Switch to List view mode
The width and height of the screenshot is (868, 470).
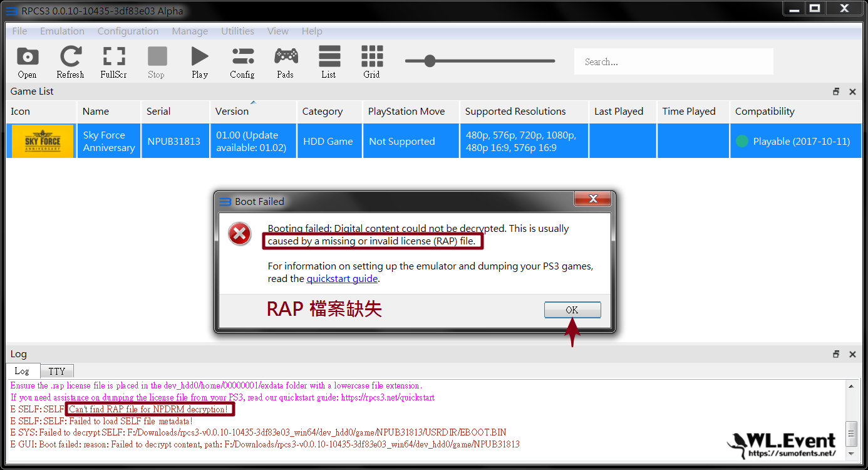point(329,62)
